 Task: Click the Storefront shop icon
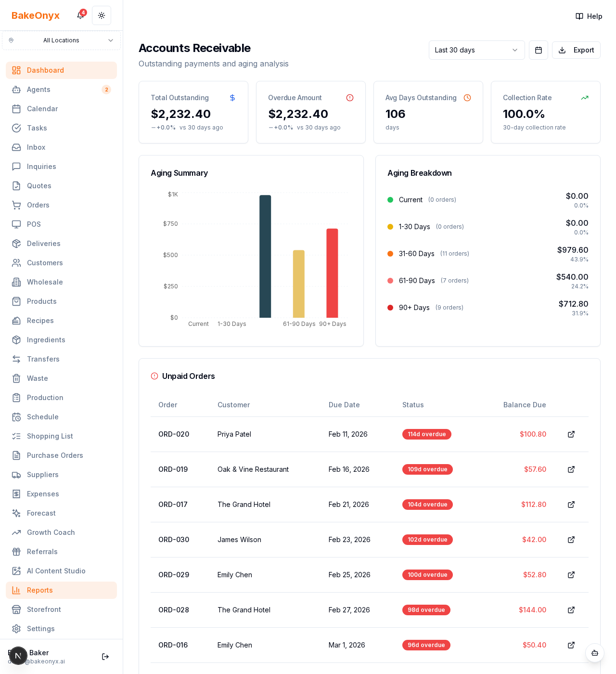pyautogui.click(x=16, y=609)
